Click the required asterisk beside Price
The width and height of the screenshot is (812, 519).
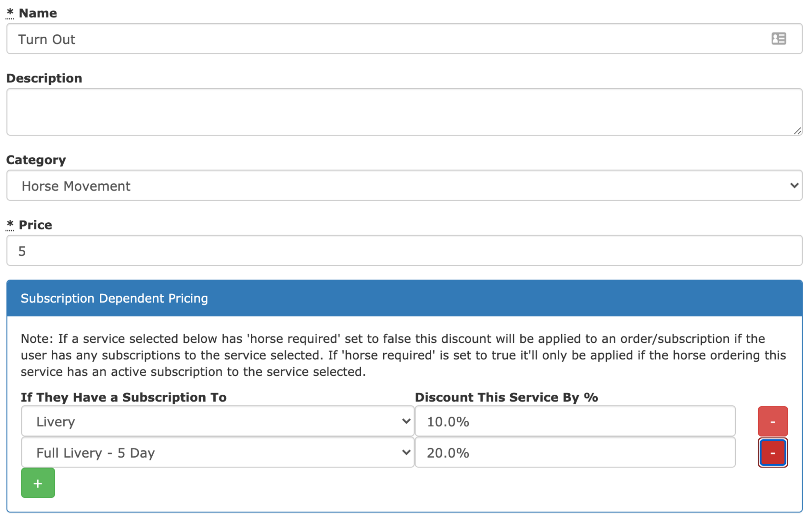click(x=10, y=225)
